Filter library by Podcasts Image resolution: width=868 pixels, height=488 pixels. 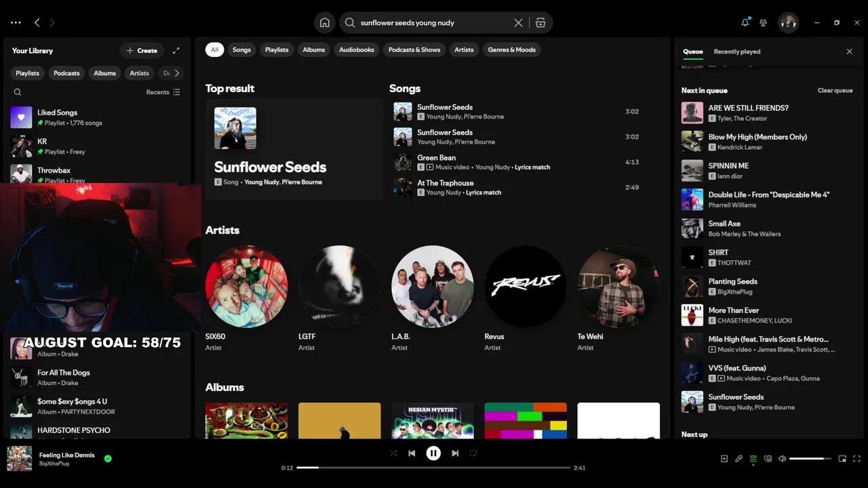[x=66, y=73]
